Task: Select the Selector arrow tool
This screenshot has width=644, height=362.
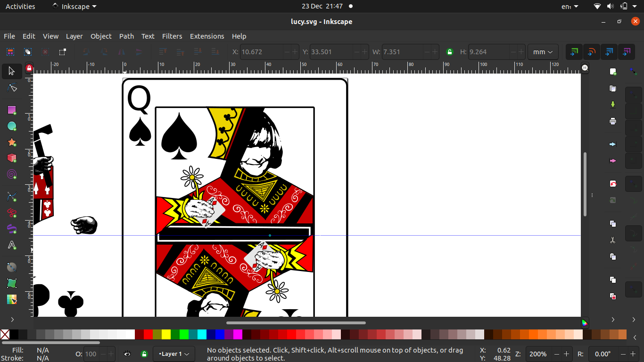Action: (x=12, y=71)
